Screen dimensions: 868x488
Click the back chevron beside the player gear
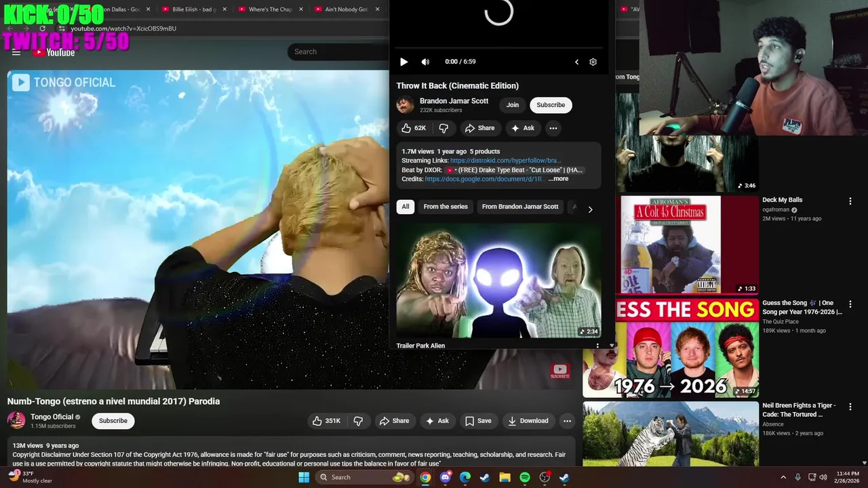point(576,62)
